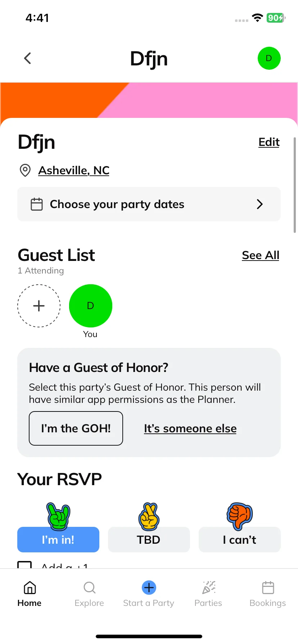Tap the calendar icon beside party dates

tap(37, 204)
